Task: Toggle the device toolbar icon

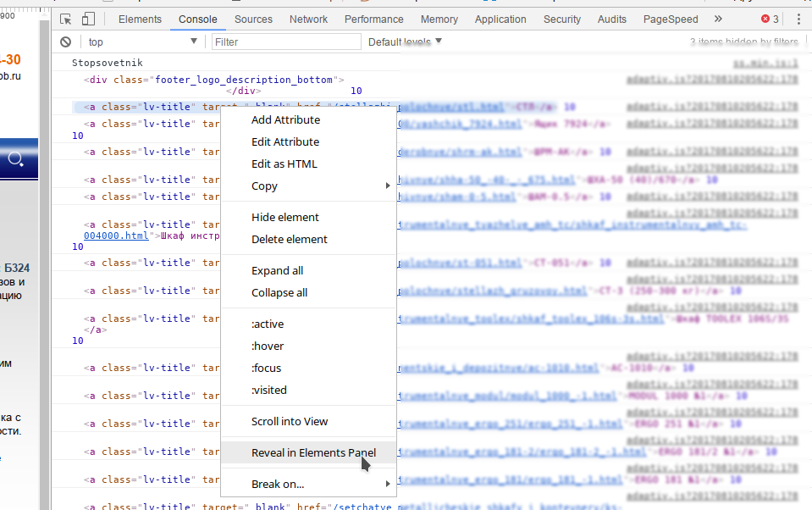Action: pos(89,17)
